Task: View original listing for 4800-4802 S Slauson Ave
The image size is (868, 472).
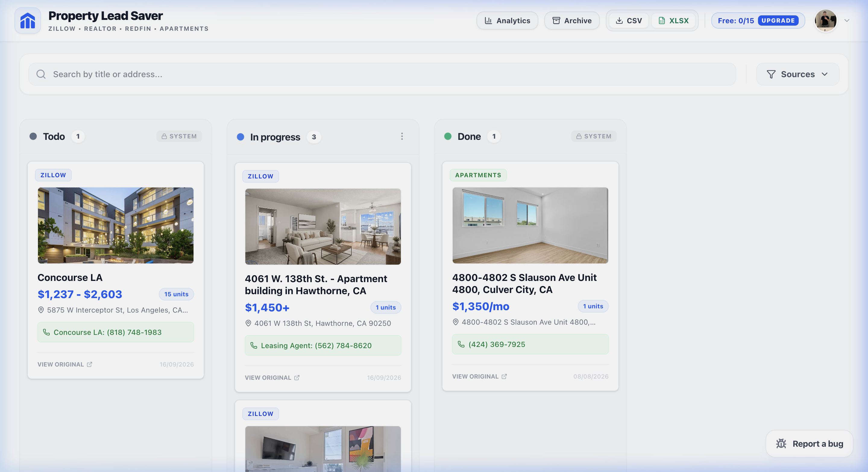Action: [480, 377]
